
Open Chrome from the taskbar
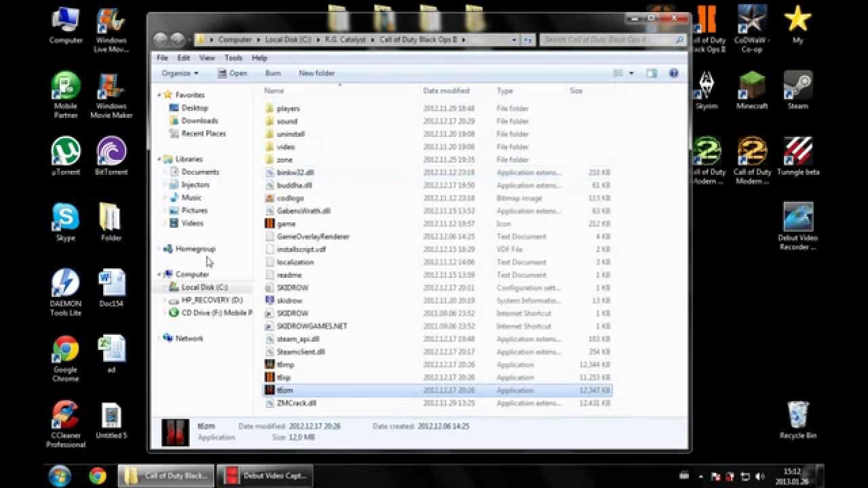(x=98, y=475)
